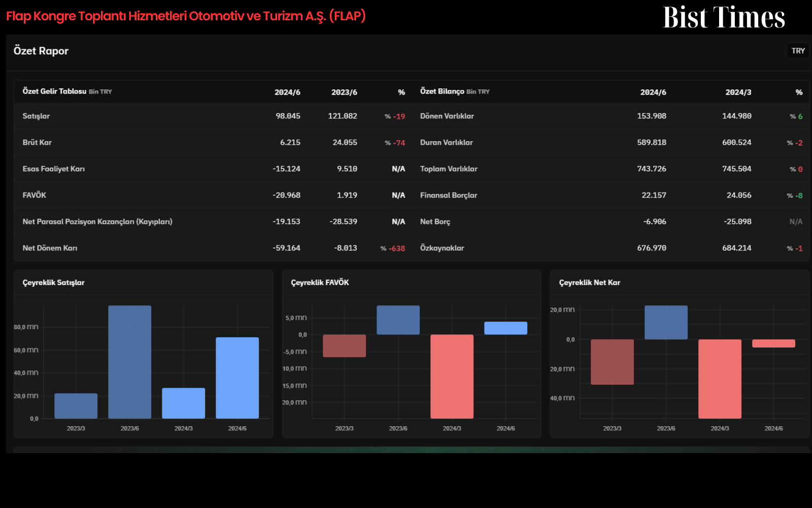Click the TRY currency button

point(798,51)
